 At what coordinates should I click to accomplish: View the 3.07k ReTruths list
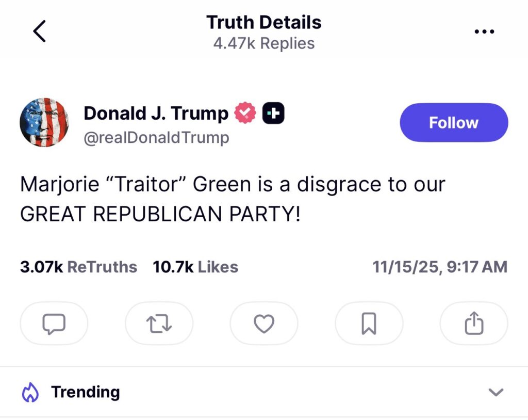pos(78,267)
